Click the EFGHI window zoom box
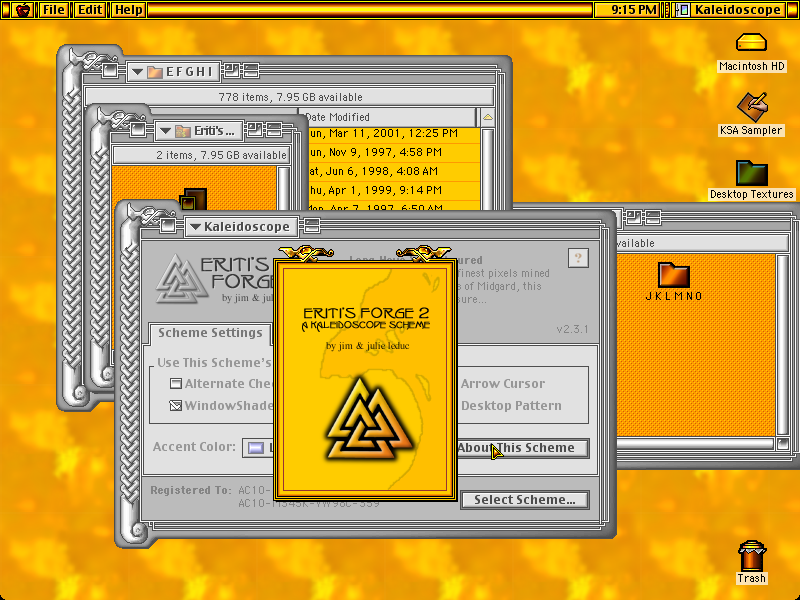 (x=232, y=71)
